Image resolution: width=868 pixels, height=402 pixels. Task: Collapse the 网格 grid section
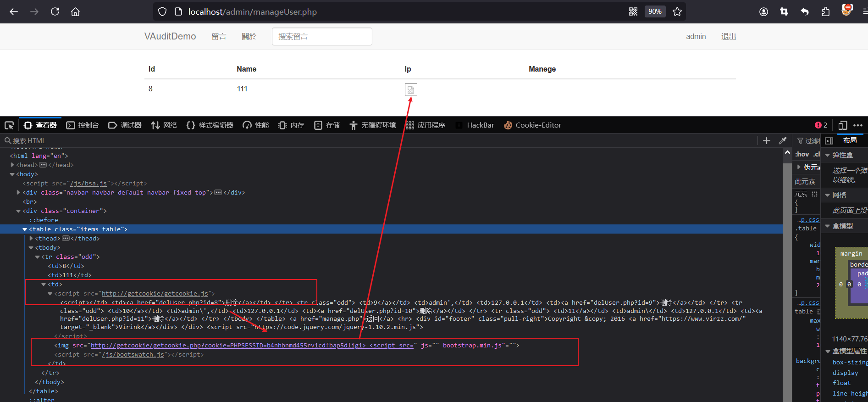(828, 195)
